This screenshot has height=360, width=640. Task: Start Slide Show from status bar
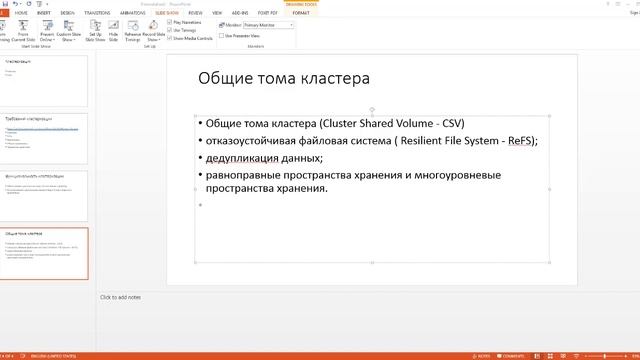click(576, 356)
